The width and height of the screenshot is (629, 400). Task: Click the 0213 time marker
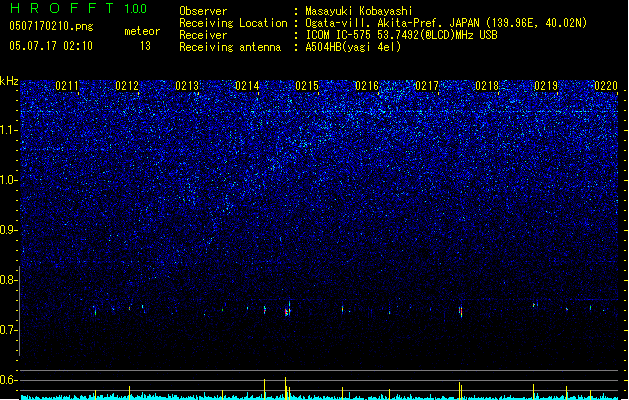(x=187, y=86)
